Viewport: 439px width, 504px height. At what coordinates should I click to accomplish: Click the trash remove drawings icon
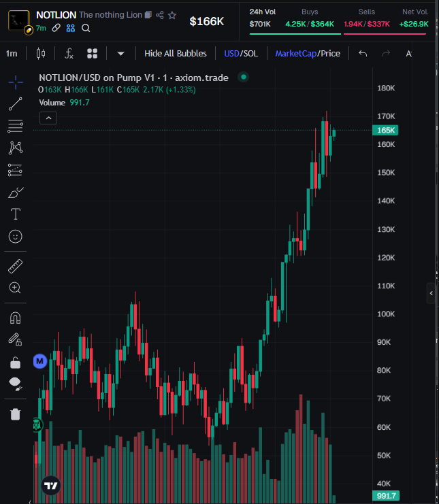pos(16,414)
